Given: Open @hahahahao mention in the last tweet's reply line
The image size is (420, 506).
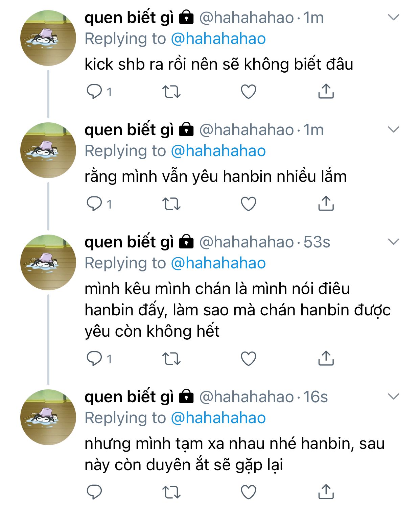Looking at the screenshot, I should pos(218,418).
